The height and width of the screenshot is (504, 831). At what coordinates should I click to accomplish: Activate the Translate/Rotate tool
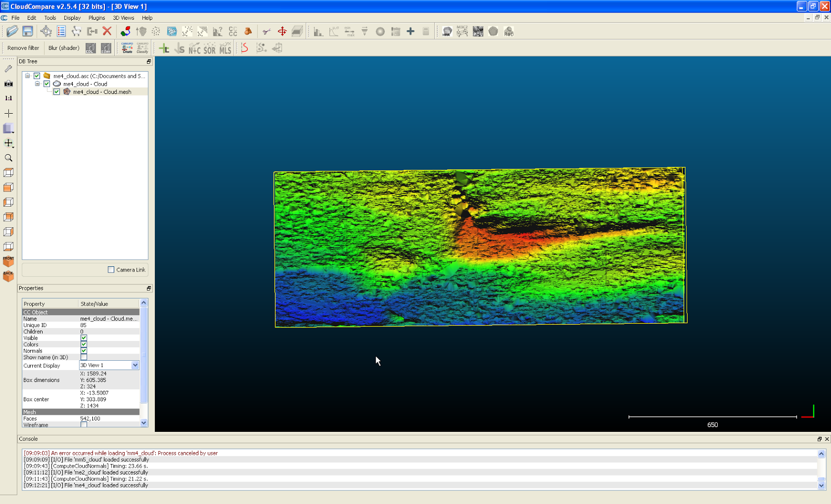[x=283, y=31]
